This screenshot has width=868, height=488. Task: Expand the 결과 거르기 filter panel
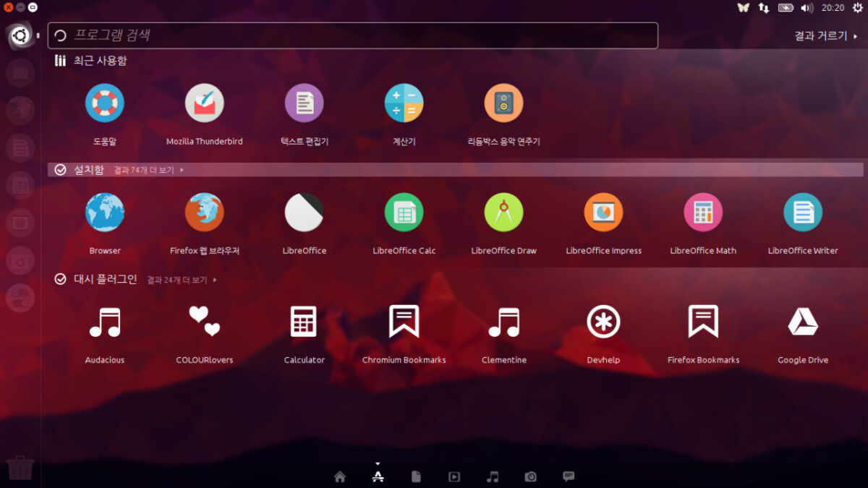826,35
